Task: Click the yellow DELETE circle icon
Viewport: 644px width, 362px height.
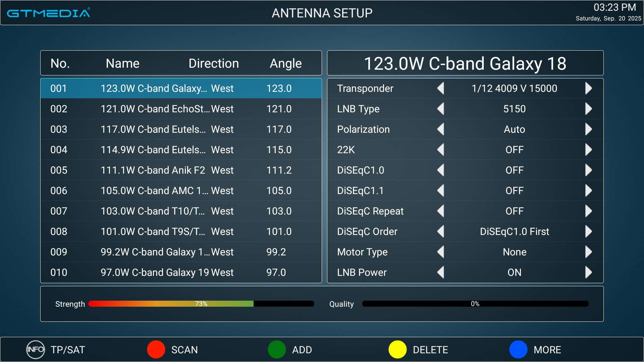Action: pyautogui.click(x=397, y=350)
